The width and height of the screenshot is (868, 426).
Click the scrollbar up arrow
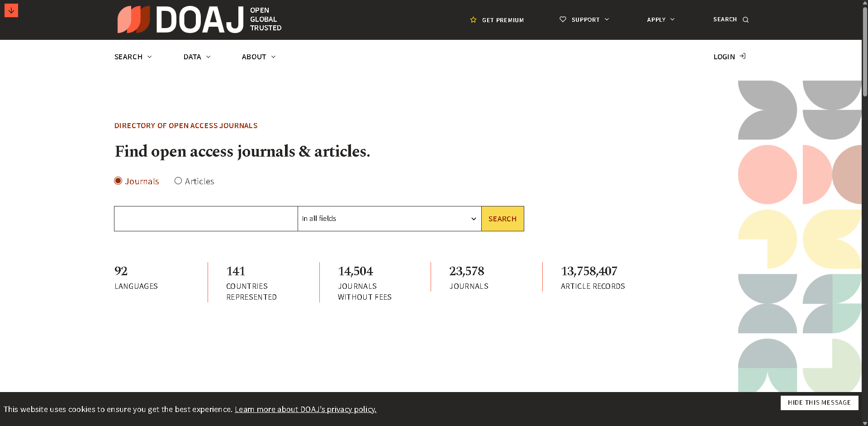coord(865,3)
